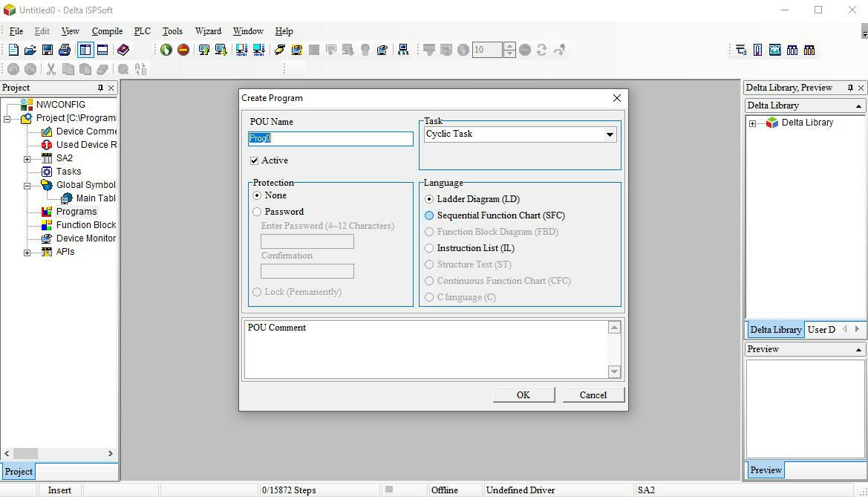Click the Save floppy disk icon
This screenshot has height=497, width=868.
[x=48, y=50]
